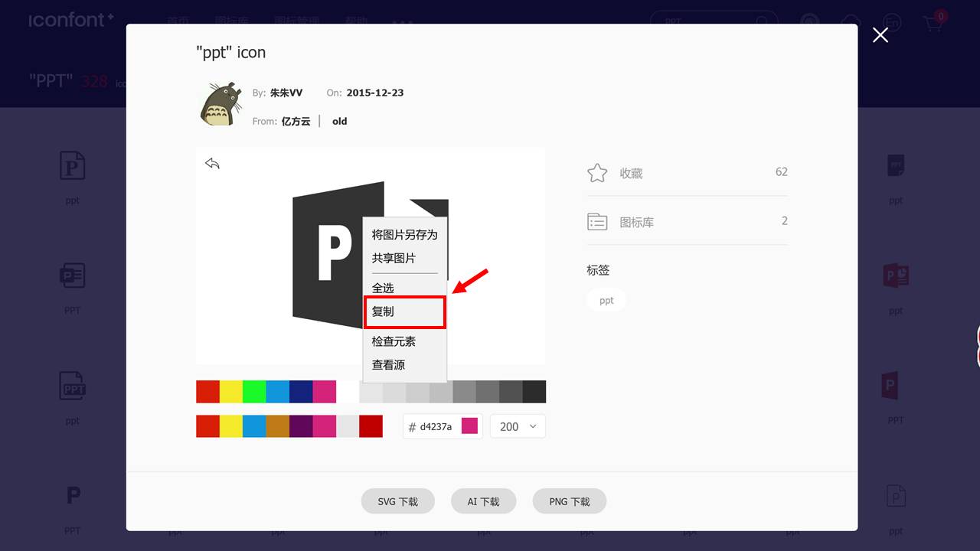Click the file icon with a PPT band behind the dialog
The height and width of the screenshot is (551, 980).
coord(73,386)
